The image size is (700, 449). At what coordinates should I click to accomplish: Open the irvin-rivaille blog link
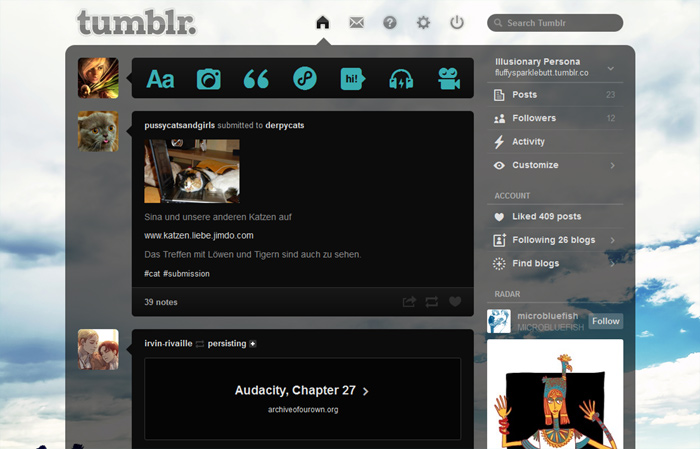[168, 343]
